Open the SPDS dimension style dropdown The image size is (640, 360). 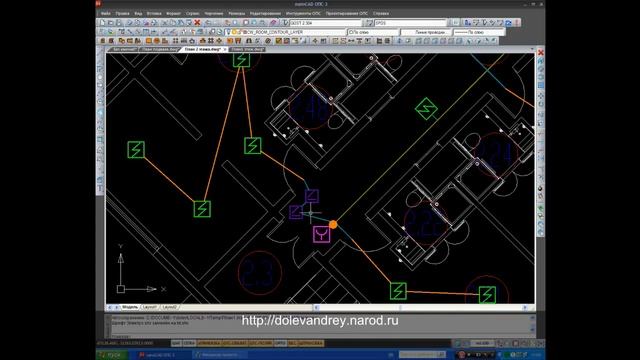(x=411, y=23)
